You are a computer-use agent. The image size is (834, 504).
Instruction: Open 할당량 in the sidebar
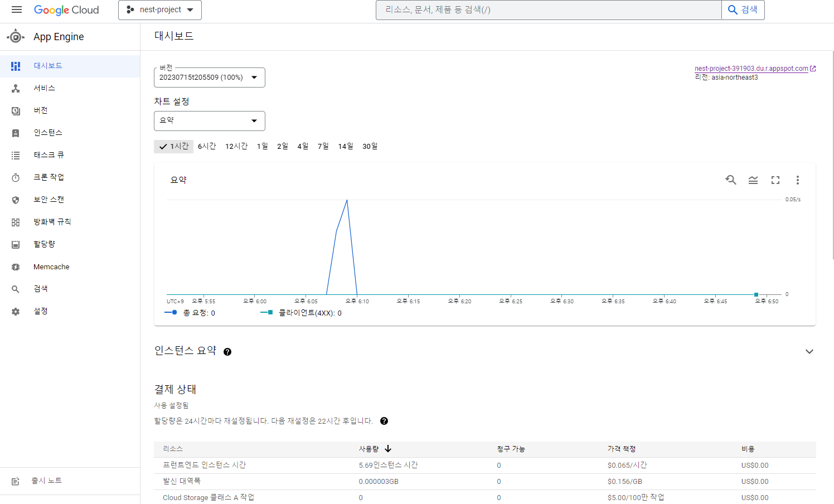[x=70, y=244]
